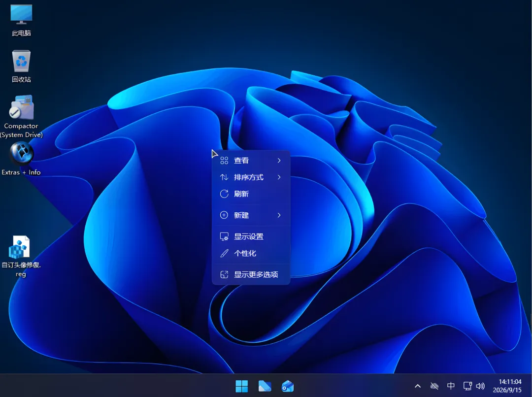The image size is (532, 397).
Task: Expand the 排序方式 submenu
Action: click(x=251, y=177)
